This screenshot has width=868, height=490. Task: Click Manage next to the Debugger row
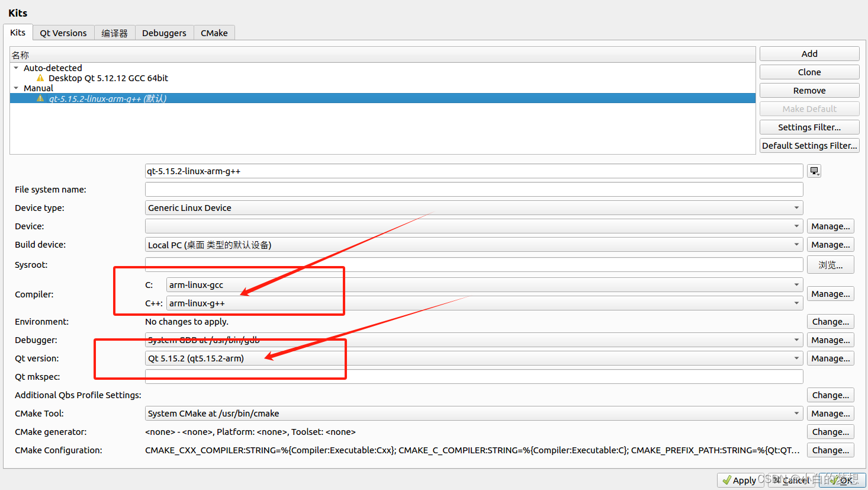tap(830, 340)
